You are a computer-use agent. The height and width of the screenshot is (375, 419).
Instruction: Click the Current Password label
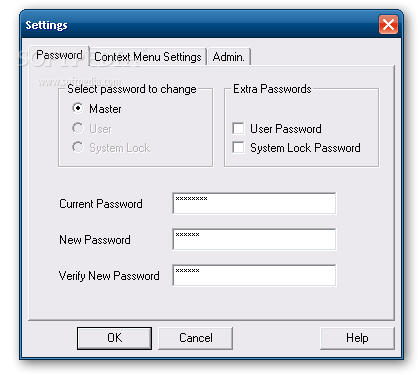point(101,204)
